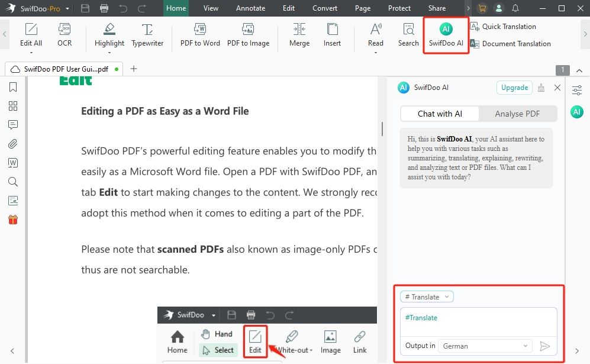Close the SwifDoo AI panel

click(557, 88)
